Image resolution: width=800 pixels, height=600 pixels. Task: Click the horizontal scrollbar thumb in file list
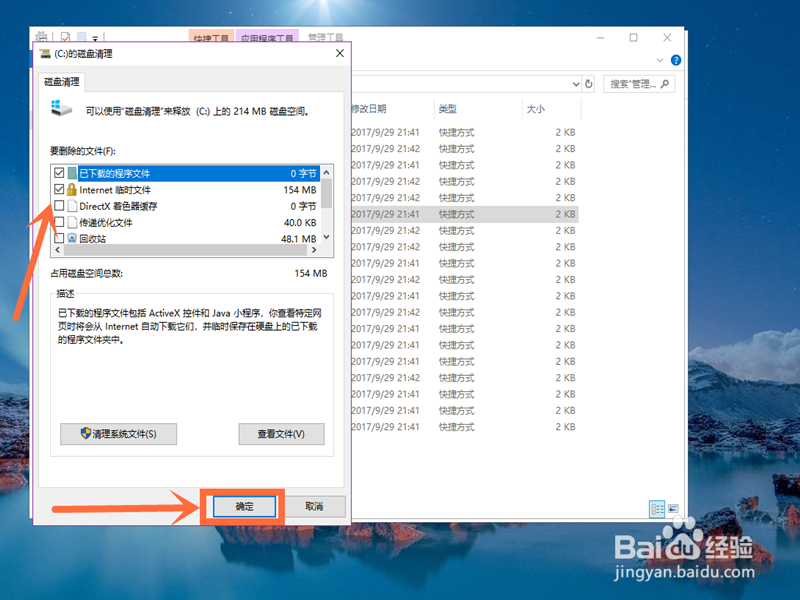click(186, 249)
